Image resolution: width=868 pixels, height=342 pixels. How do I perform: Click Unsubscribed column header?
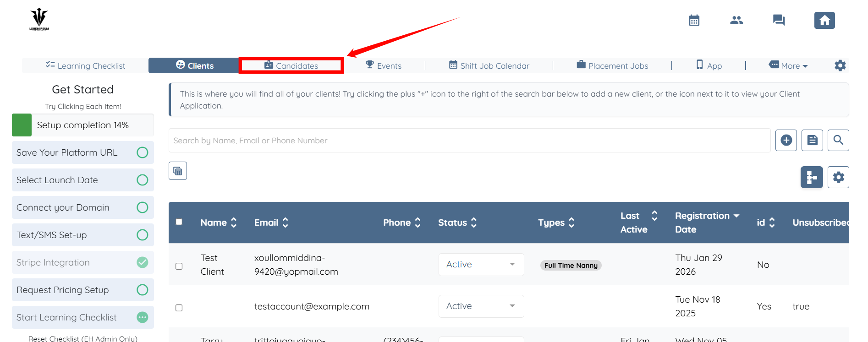click(x=820, y=223)
